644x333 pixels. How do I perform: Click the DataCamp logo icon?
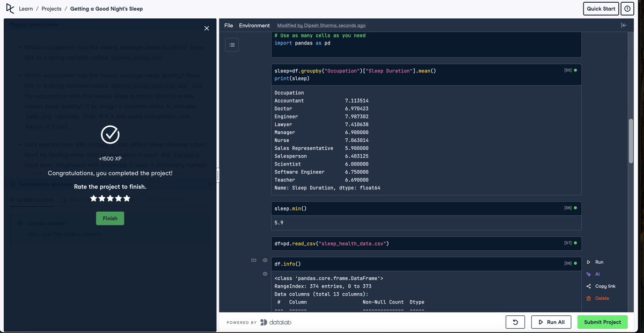[10, 9]
